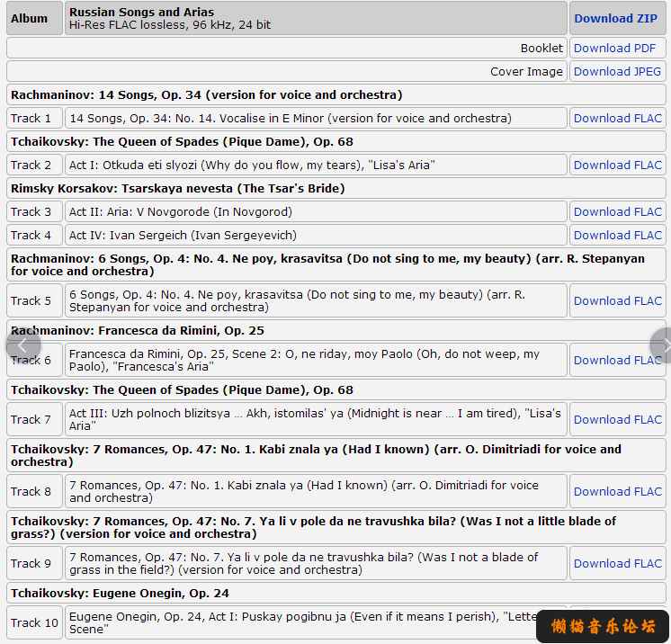The image size is (671, 644).
Task: Select album title 'Russian Songs and Arias'
Action: (141, 12)
